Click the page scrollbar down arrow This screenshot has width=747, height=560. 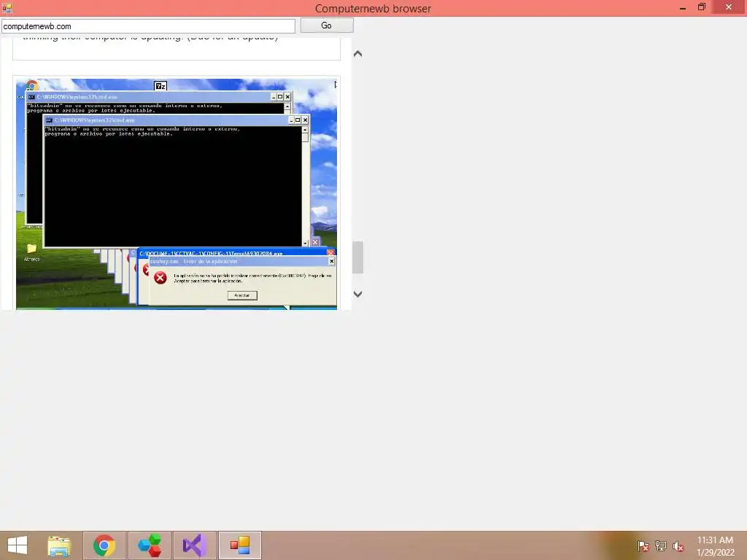(x=357, y=294)
